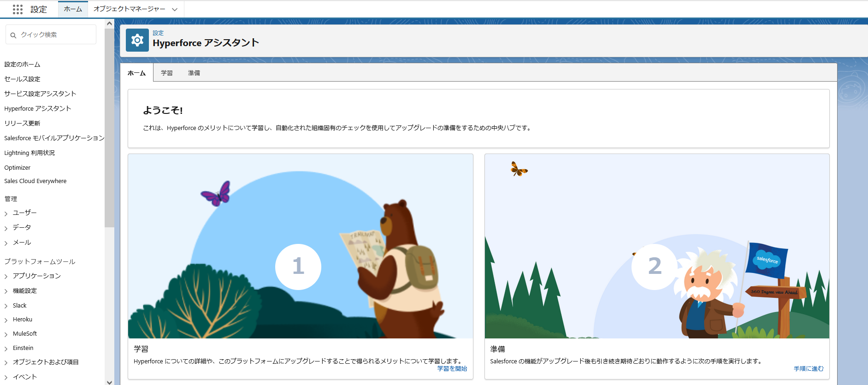Switch to the ホーム top navigation tab
Image resolution: width=868 pixels, height=385 pixels.
pos(73,9)
